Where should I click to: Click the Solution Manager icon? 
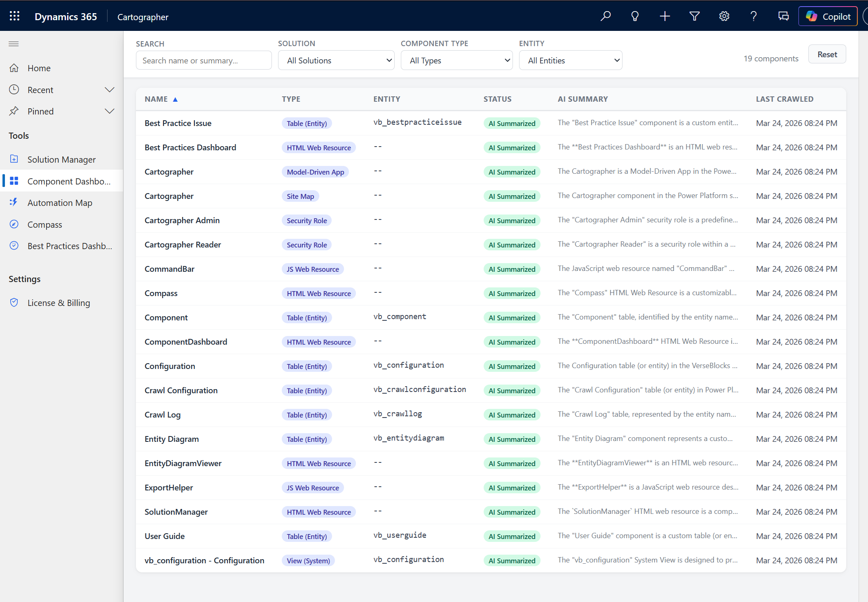pyautogui.click(x=14, y=159)
